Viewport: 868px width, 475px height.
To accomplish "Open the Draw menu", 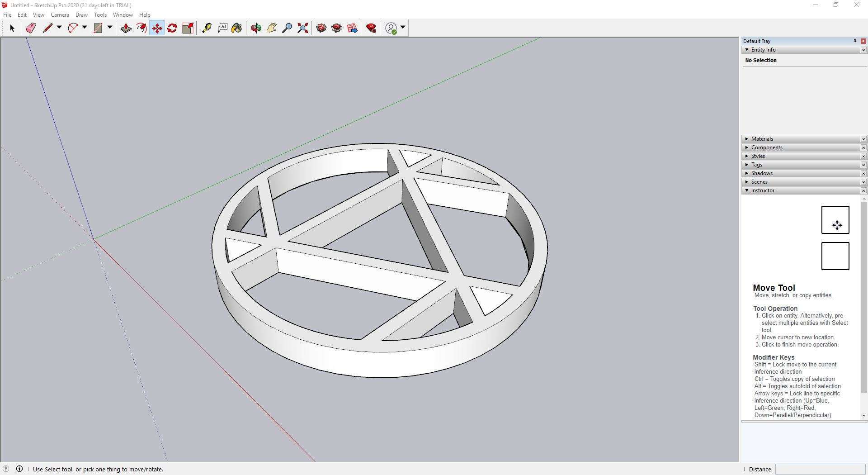I will coord(81,15).
